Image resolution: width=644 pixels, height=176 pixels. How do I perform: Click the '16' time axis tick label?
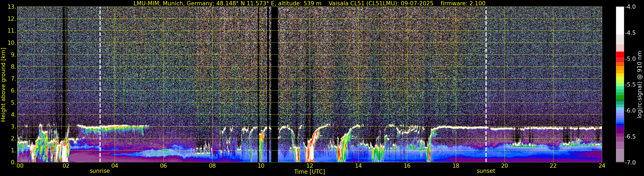[x=407, y=166]
